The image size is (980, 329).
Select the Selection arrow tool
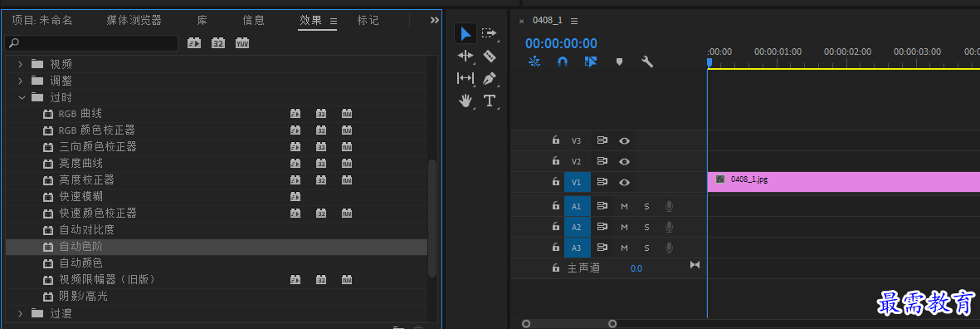coord(466,34)
